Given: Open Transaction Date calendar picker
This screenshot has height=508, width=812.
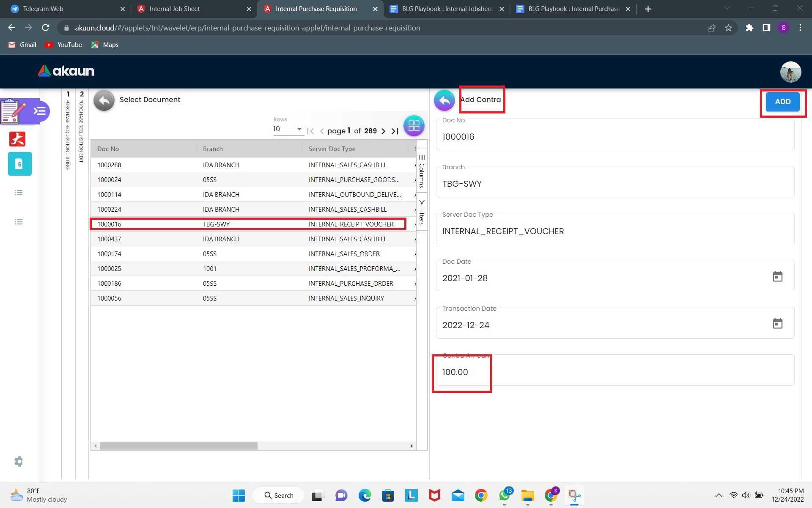Looking at the screenshot, I should tap(777, 323).
